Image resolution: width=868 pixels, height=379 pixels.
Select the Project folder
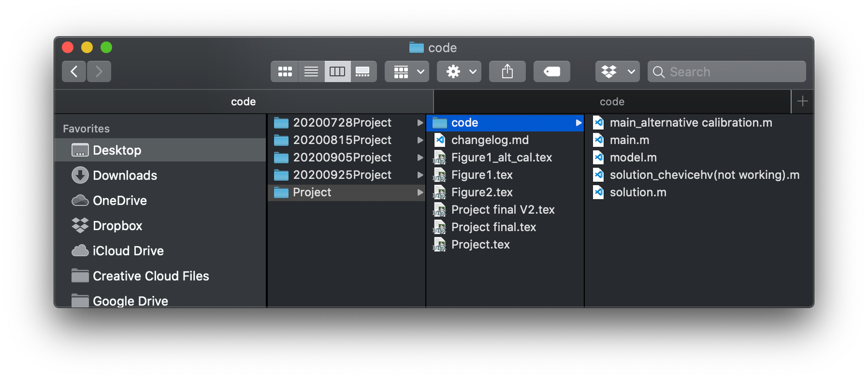click(347, 192)
